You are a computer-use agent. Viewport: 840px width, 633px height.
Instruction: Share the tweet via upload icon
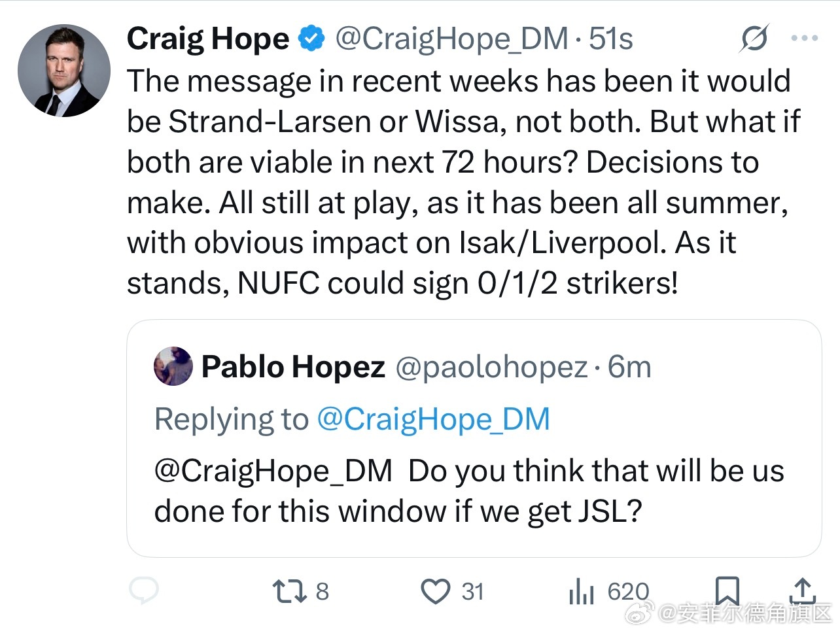click(801, 590)
